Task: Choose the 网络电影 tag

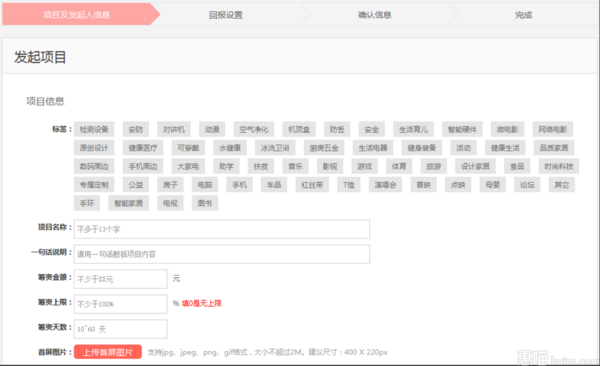Action: click(x=553, y=129)
